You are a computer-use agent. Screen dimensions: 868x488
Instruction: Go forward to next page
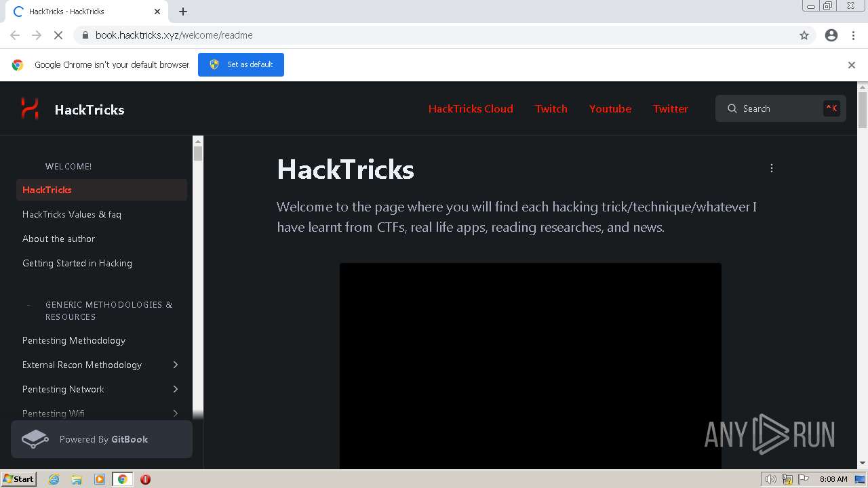pyautogui.click(x=37, y=35)
